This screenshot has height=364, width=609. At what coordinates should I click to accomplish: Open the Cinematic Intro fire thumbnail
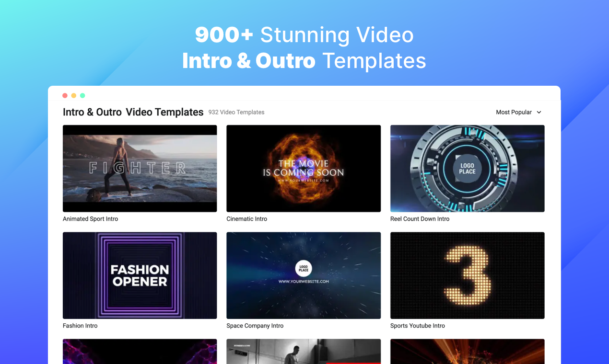coord(304,169)
